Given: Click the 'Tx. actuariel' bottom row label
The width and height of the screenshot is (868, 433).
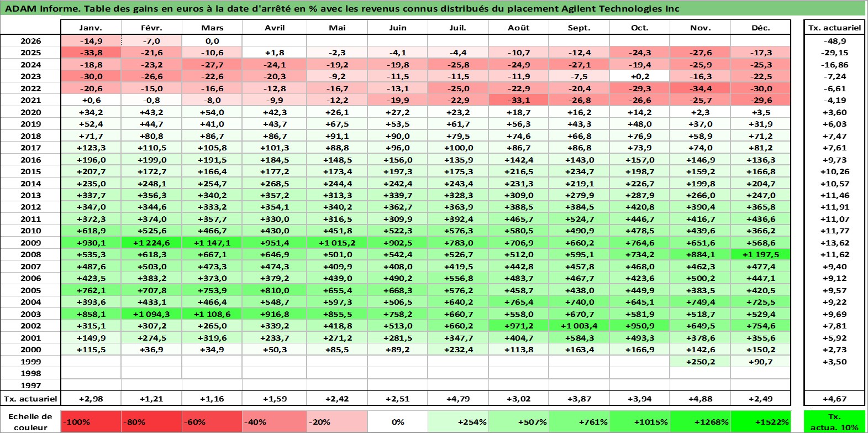Looking at the screenshot, I should click(x=30, y=399).
